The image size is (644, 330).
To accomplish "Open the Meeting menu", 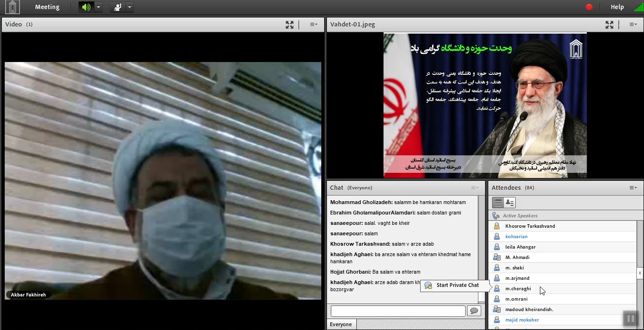I will pyautogui.click(x=47, y=7).
